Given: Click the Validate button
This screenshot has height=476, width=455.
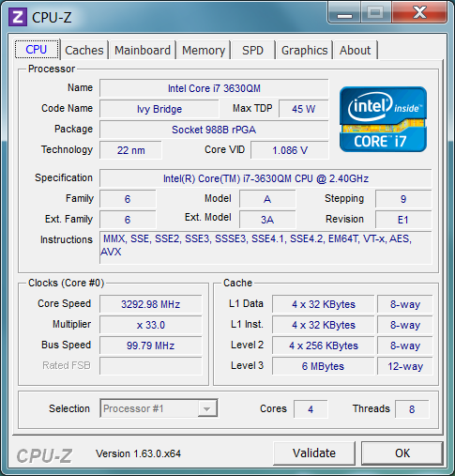Looking at the screenshot, I should click(314, 453).
